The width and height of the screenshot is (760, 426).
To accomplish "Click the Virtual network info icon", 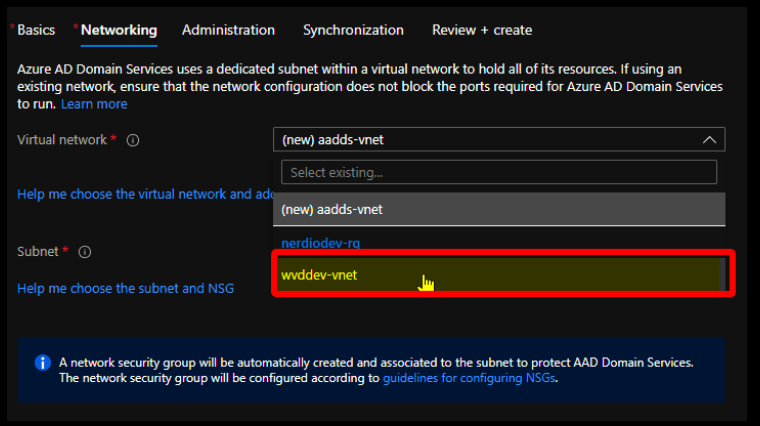I will [x=133, y=141].
